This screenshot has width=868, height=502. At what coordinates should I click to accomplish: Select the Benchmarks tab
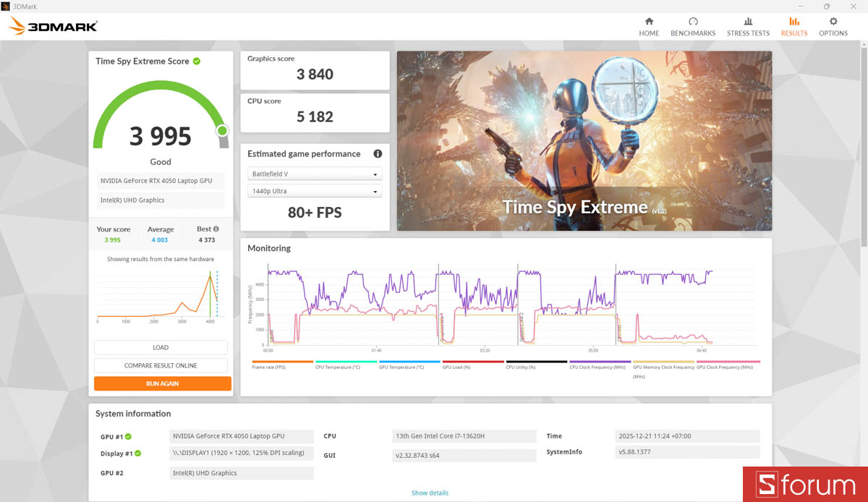[692, 26]
